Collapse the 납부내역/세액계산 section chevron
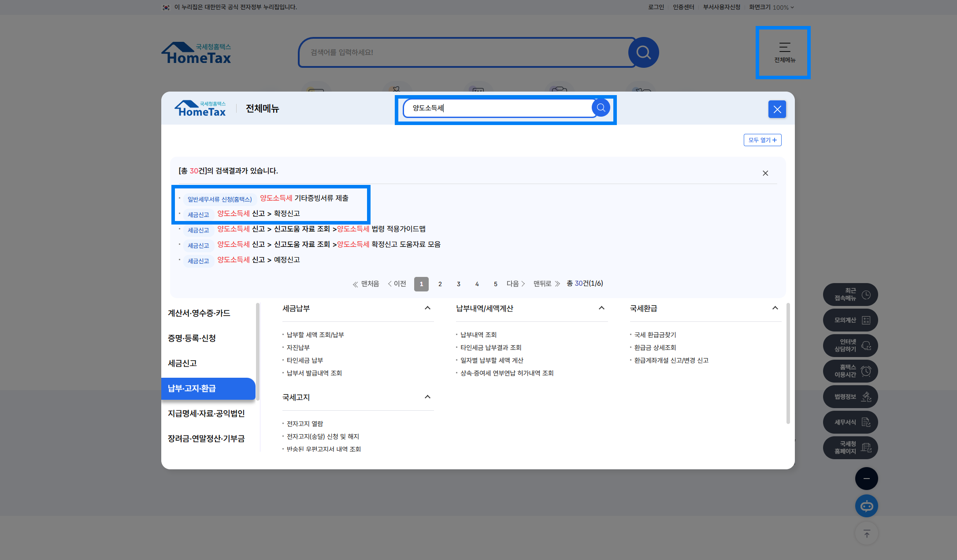 pos(601,308)
